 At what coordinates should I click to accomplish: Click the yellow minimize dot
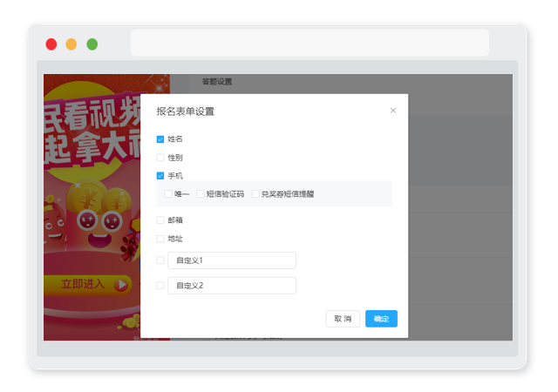(71, 44)
